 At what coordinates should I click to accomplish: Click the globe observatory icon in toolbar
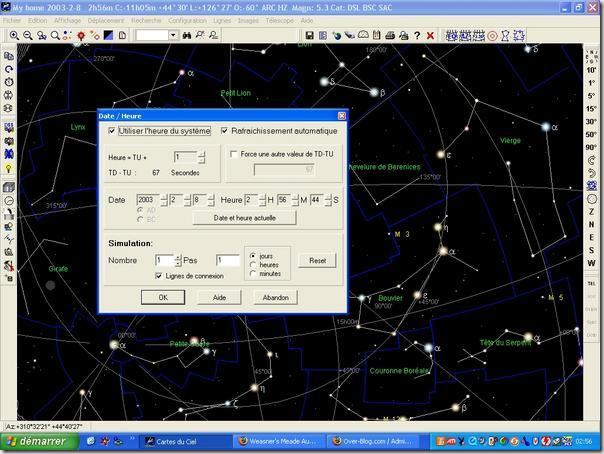pos(337,35)
